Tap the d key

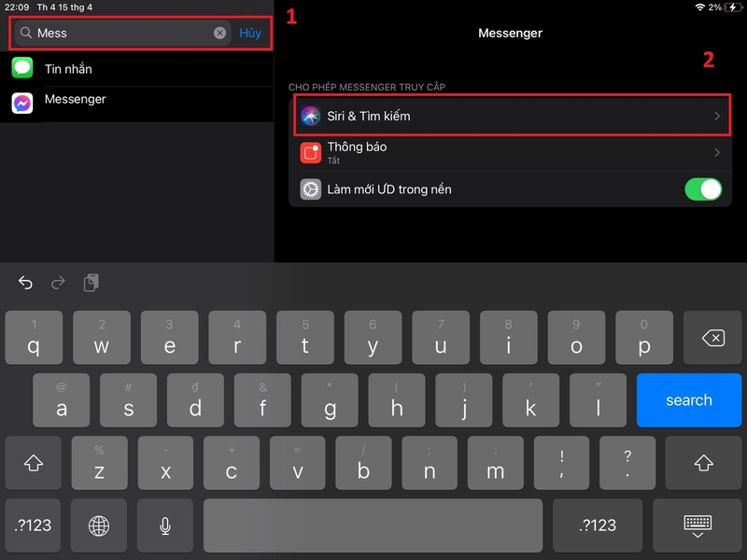coord(195,400)
